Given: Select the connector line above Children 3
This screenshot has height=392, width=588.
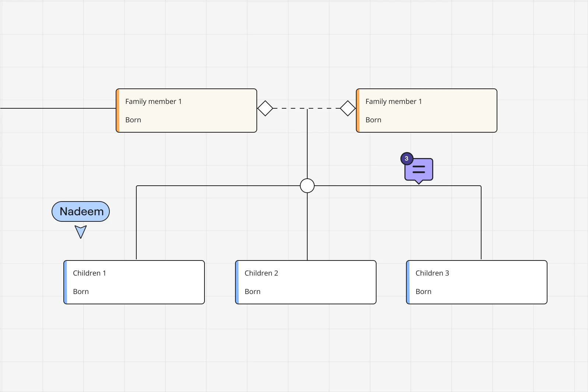Looking at the screenshot, I should pyautogui.click(x=481, y=223).
